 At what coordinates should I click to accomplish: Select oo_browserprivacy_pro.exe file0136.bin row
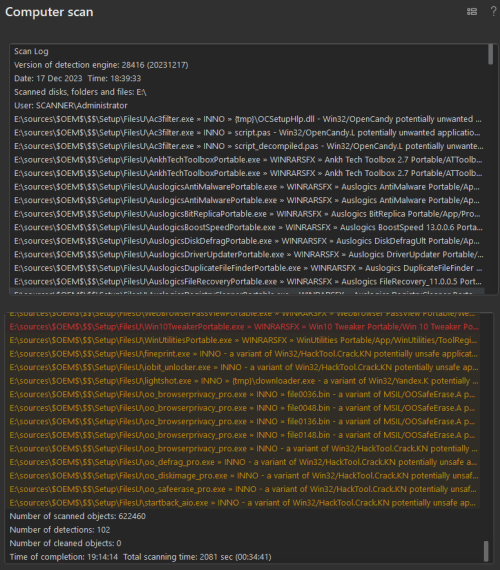click(x=243, y=422)
